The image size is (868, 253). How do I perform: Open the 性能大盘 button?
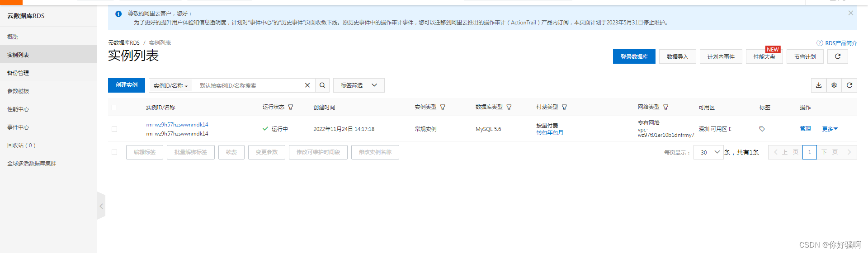click(764, 56)
